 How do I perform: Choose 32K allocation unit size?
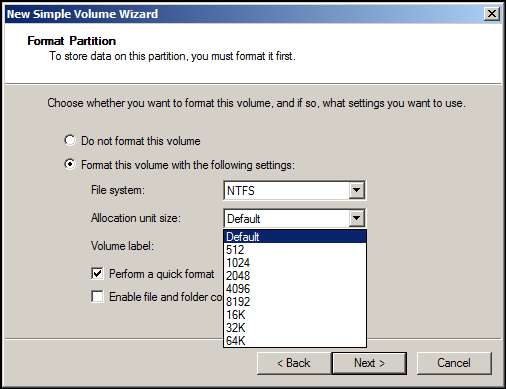coord(295,328)
